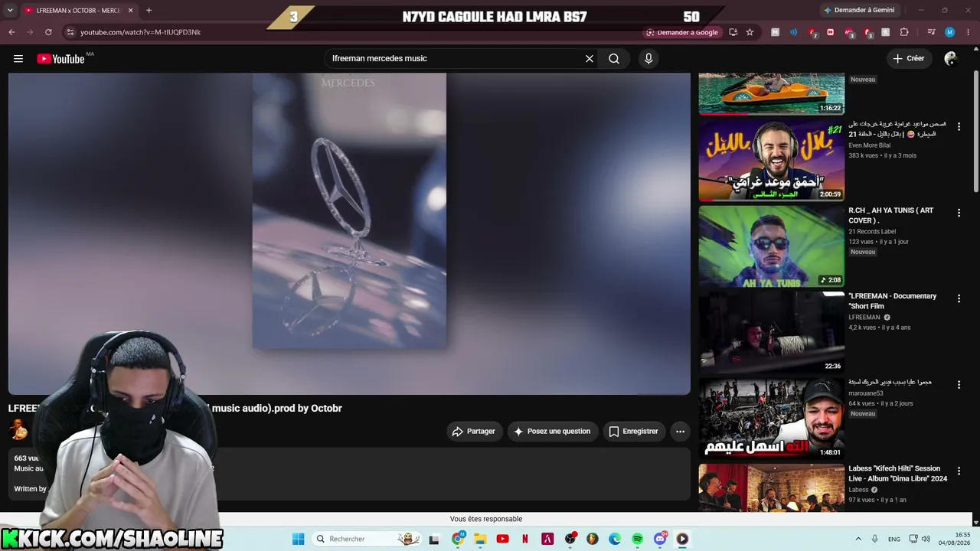The height and width of the screenshot is (551, 980).
Task: Run the search with the magnifier button
Action: click(614, 59)
